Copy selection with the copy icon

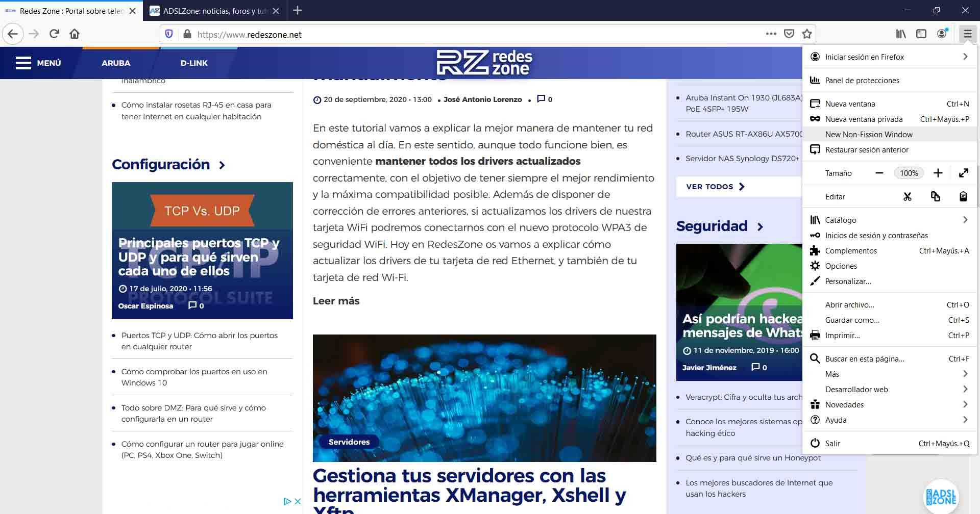tap(936, 196)
